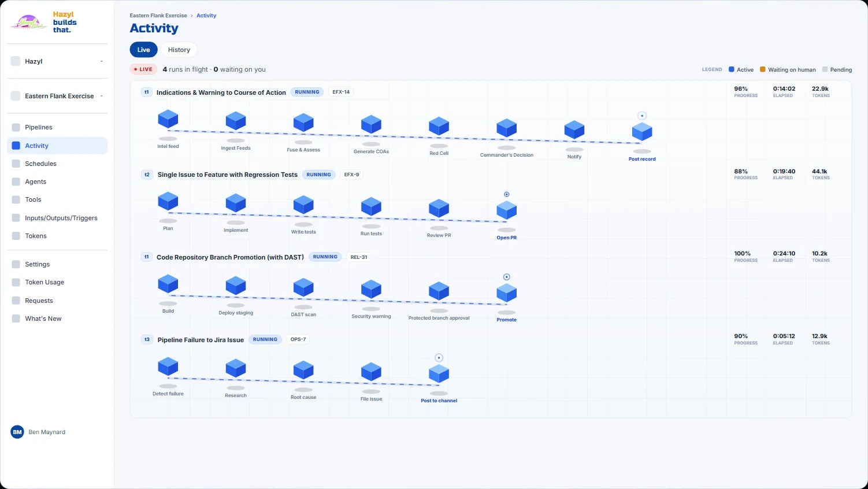Open Settings in the sidebar
This screenshot has height=489, width=868.
pyautogui.click(x=57, y=264)
